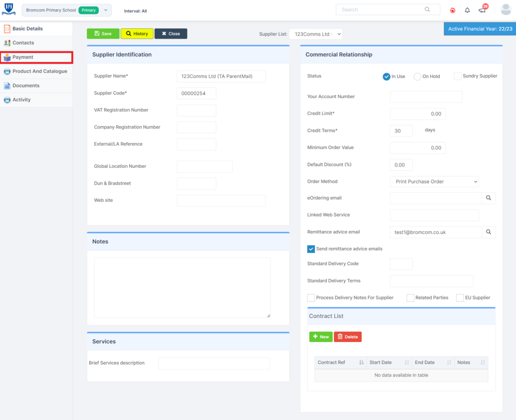Click the Credit Terms days field
Screen dimensions: 516x420
tap(401, 131)
